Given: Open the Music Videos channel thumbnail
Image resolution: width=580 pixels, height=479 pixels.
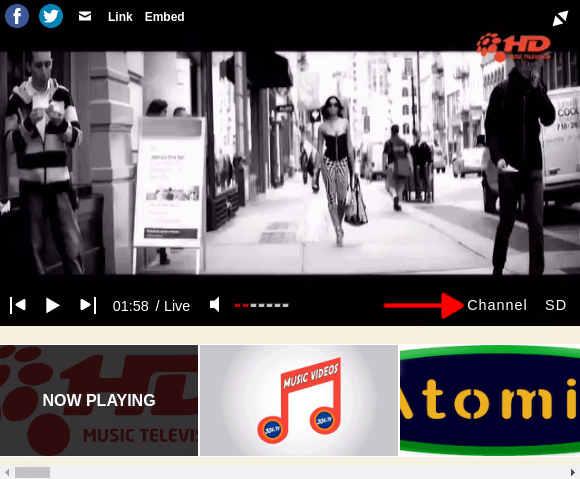Looking at the screenshot, I should 299,400.
